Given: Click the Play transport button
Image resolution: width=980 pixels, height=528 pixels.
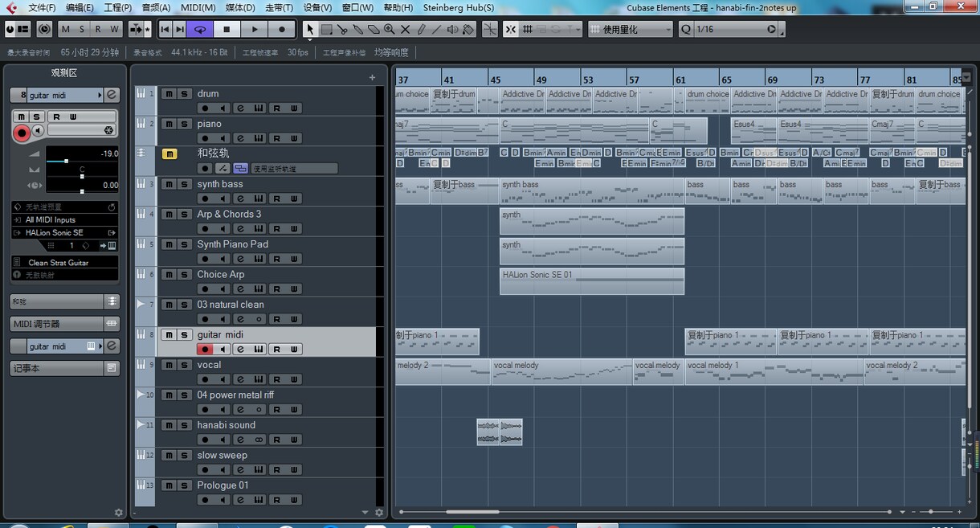Looking at the screenshot, I should tap(255, 29).
